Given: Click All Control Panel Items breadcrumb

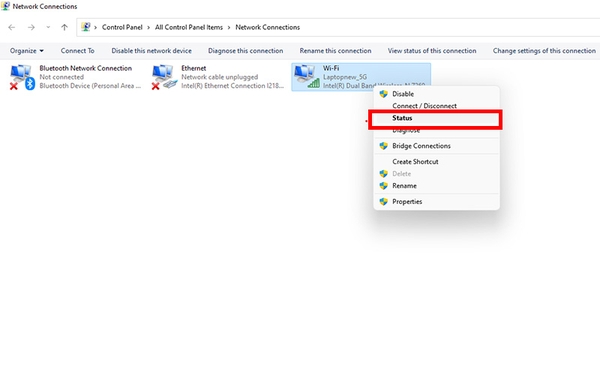Looking at the screenshot, I should point(189,28).
